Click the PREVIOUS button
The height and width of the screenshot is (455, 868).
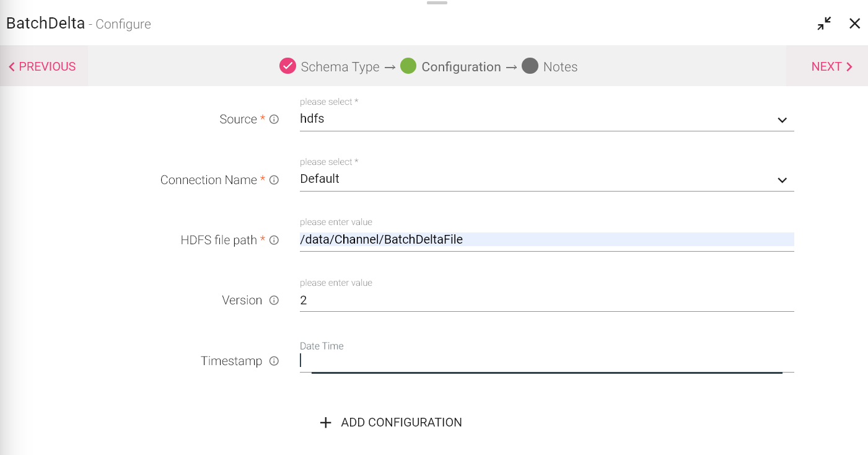pyautogui.click(x=42, y=67)
